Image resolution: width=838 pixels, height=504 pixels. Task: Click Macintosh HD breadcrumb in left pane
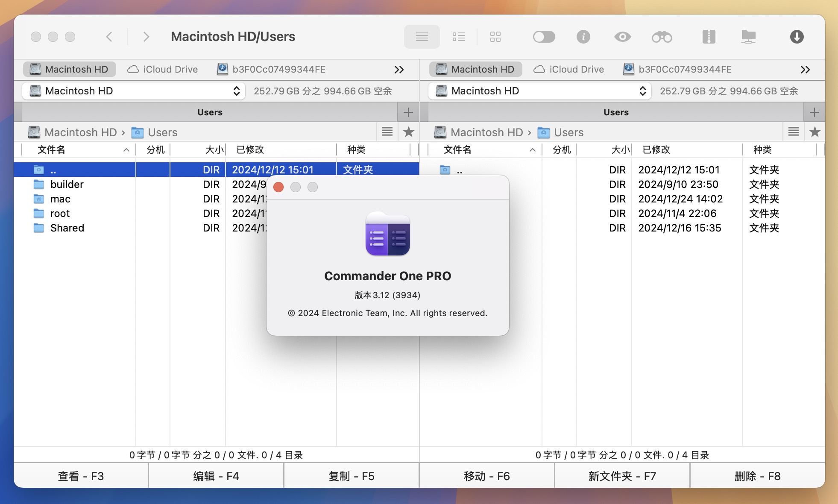pyautogui.click(x=73, y=132)
